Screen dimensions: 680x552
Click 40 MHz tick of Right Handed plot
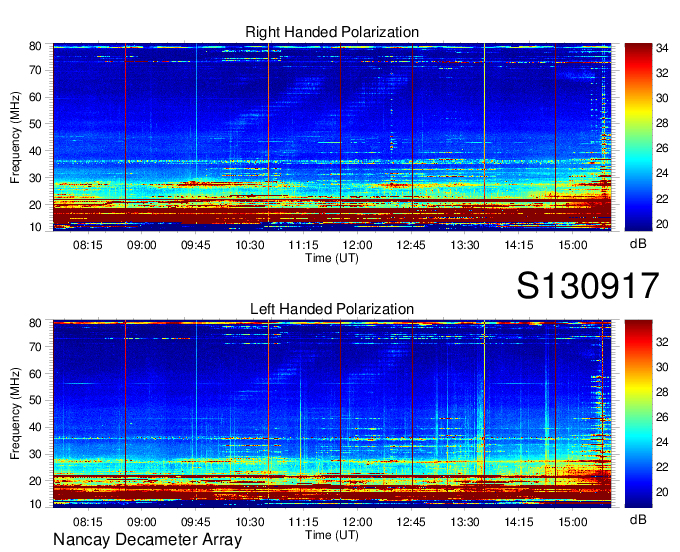pyautogui.click(x=35, y=151)
